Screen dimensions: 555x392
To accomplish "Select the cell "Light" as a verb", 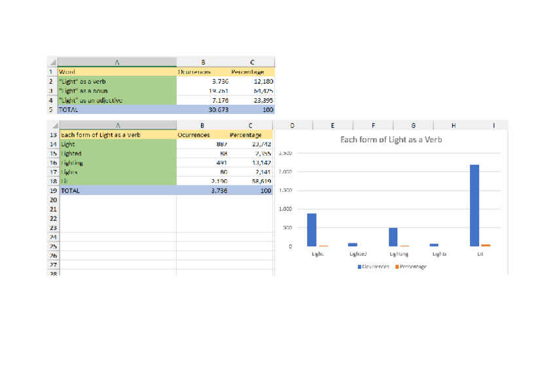I will tap(117, 81).
